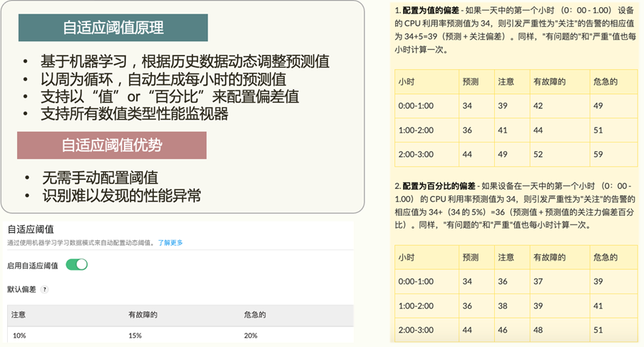This screenshot has width=644, height=347.
Task: Click the 危急的 header in default deviation table
Action: click(255, 314)
